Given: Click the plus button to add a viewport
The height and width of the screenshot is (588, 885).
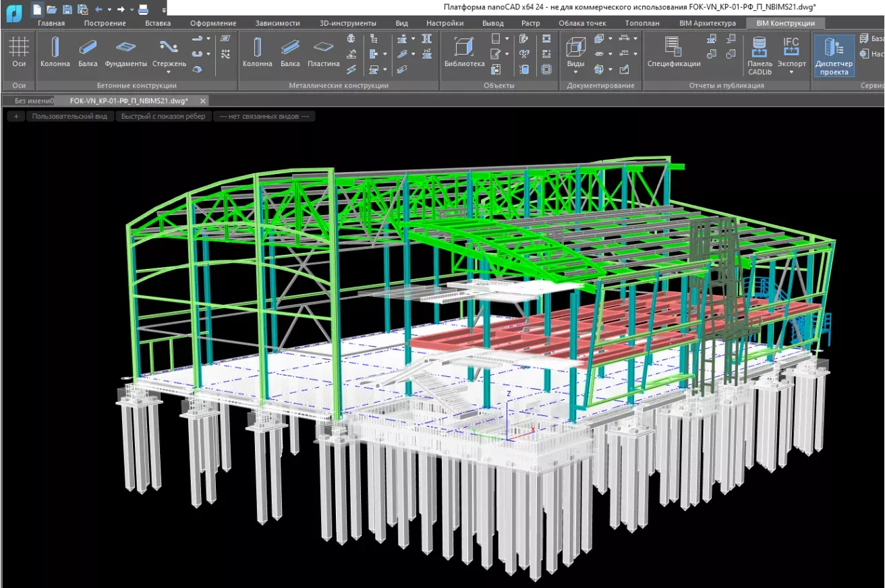Looking at the screenshot, I should pos(16,115).
